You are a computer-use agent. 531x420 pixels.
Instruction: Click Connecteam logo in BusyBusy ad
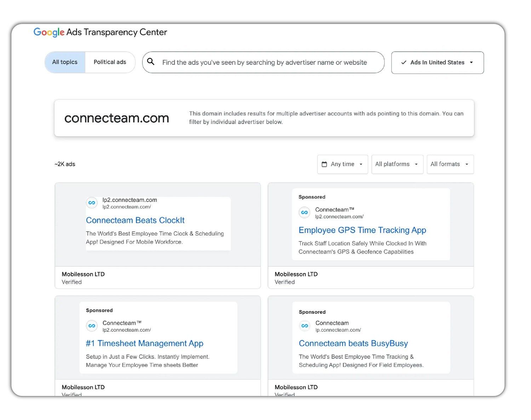click(x=305, y=326)
